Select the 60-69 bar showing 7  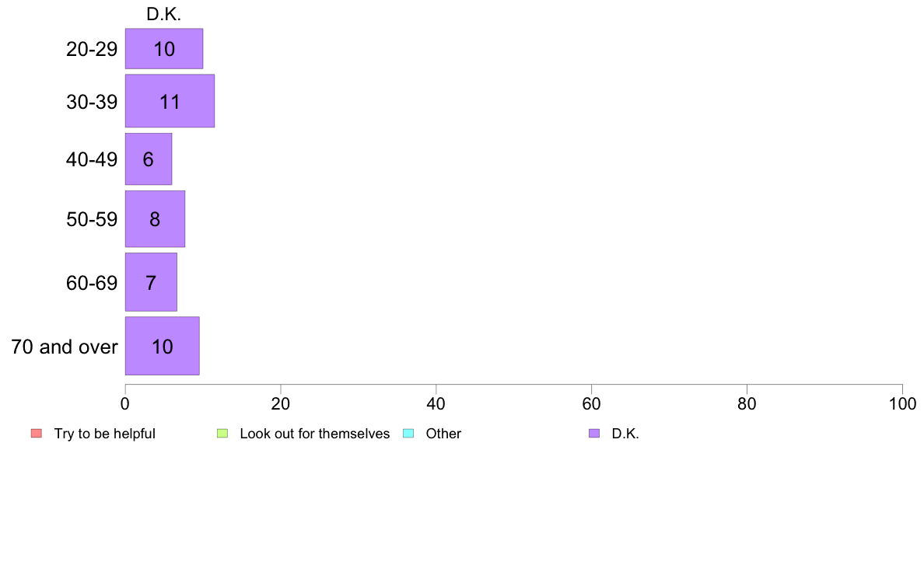(x=151, y=282)
